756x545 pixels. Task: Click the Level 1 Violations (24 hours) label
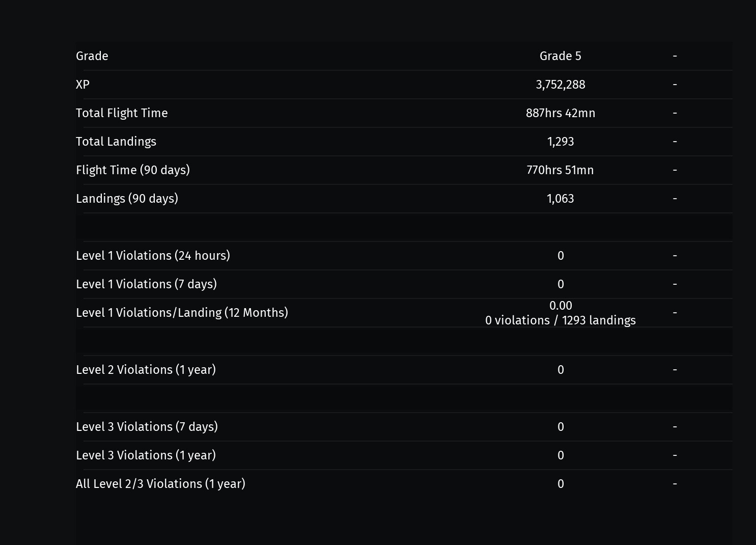pyautogui.click(x=153, y=256)
